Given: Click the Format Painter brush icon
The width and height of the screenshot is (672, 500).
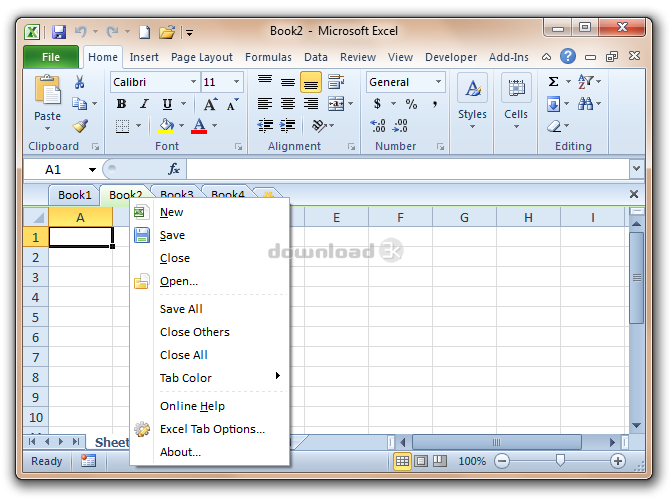Looking at the screenshot, I should pyautogui.click(x=80, y=125).
